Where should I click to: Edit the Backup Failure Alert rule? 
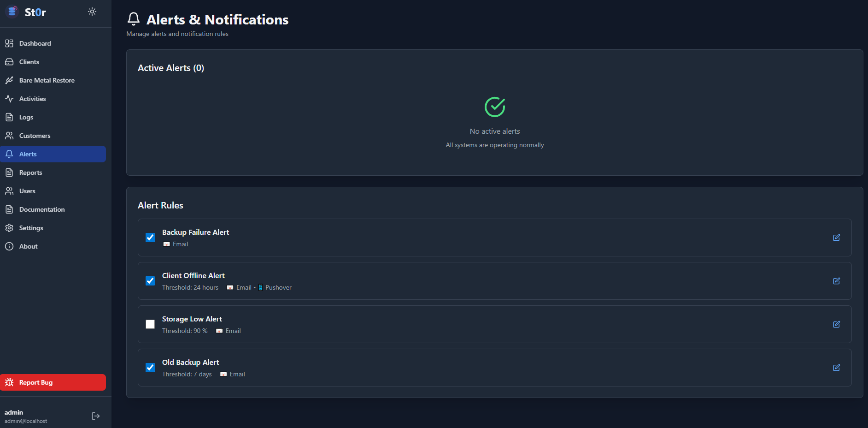tap(836, 238)
